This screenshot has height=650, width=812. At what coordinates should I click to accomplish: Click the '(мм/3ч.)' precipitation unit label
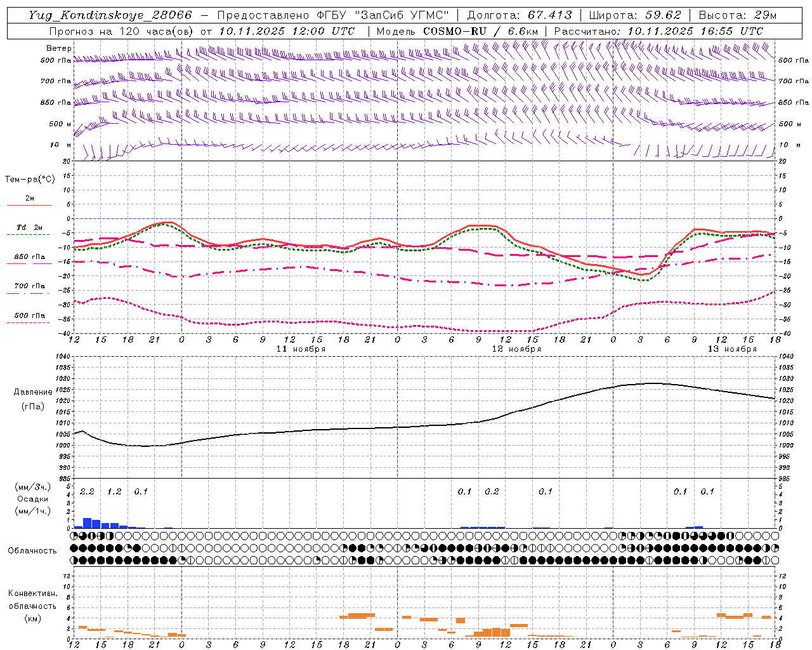32,487
